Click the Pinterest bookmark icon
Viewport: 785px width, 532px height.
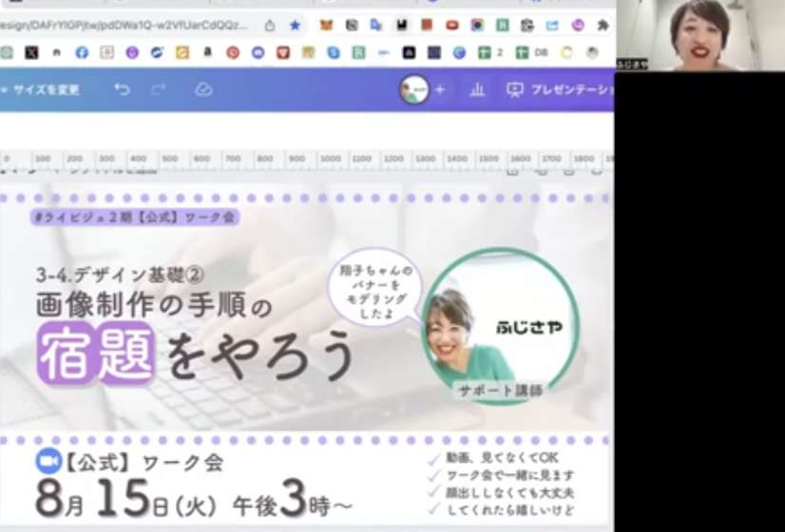click(232, 53)
